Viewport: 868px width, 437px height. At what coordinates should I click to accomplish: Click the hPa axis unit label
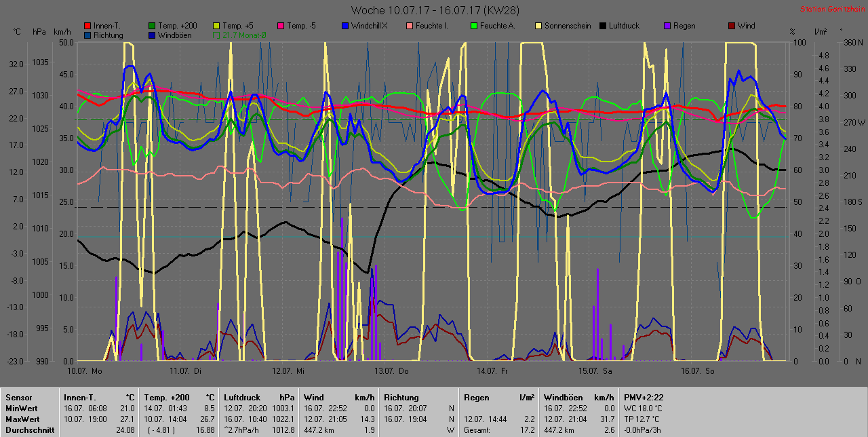click(39, 32)
